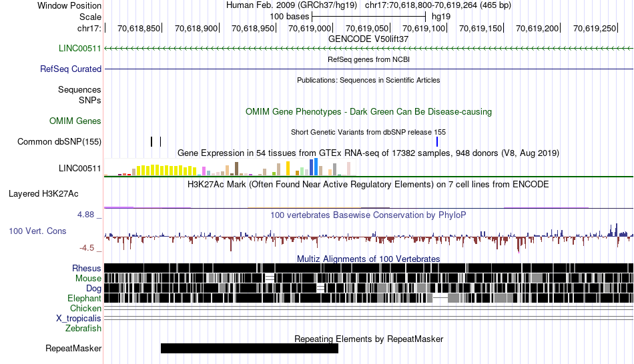Click the second black dbSNP variant marker
Image resolution: width=634 pixels, height=364 pixels.
pyautogui.click(x=161, y=142)
